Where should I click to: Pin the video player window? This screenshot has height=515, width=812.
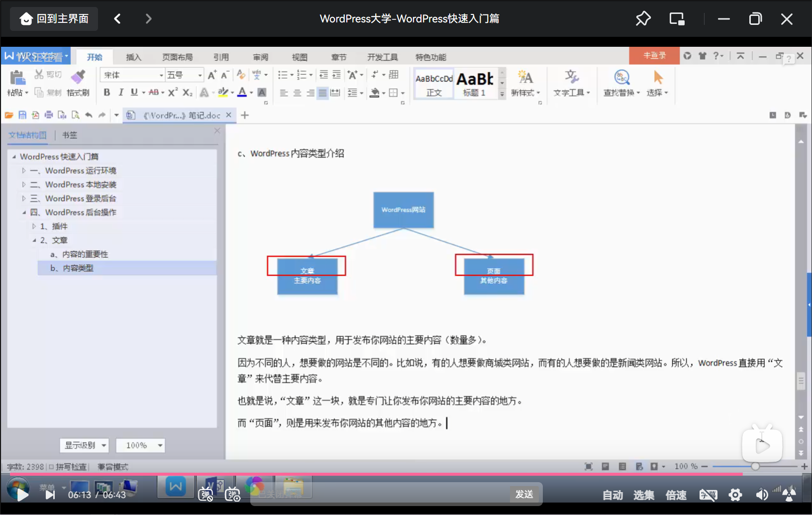click(643, 19)
